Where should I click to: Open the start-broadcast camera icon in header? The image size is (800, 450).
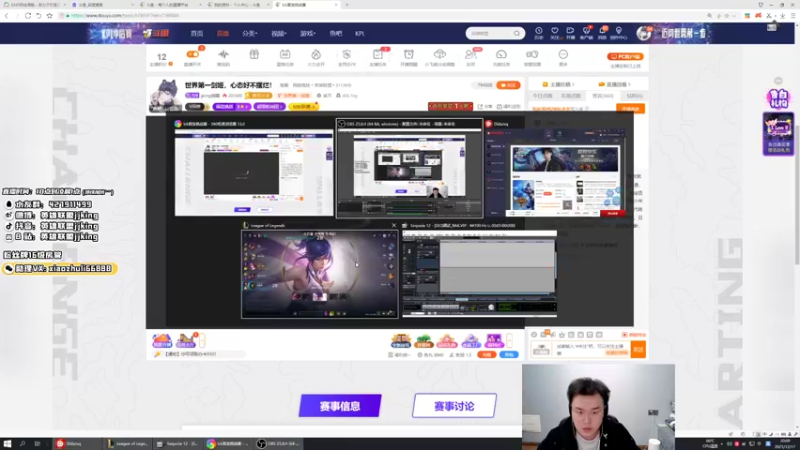570,33
